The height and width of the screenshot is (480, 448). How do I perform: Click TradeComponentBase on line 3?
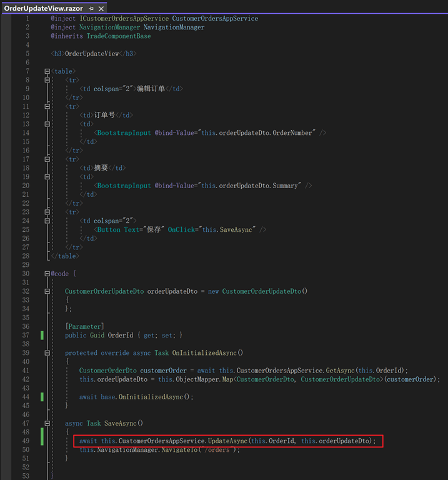(119, 36)
